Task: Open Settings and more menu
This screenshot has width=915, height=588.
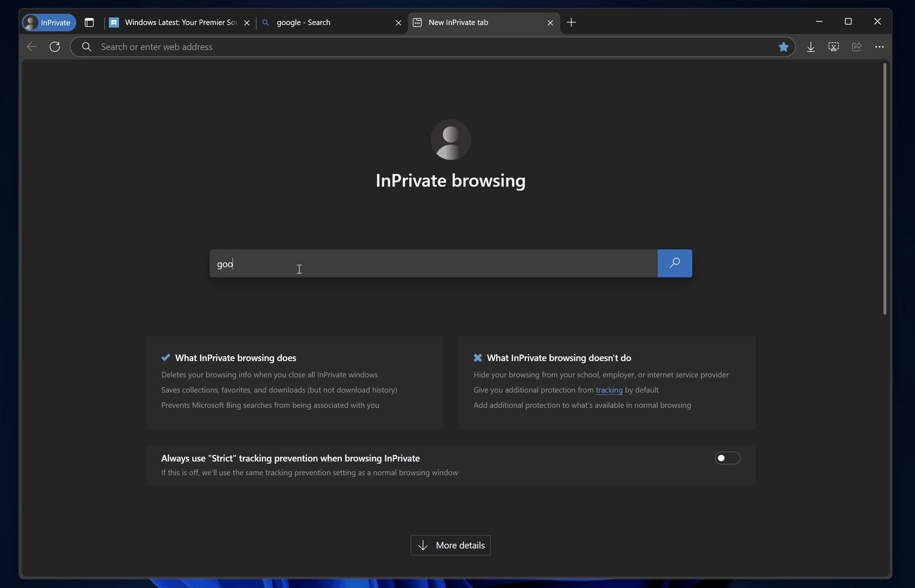Action: (x=879, y=46)
